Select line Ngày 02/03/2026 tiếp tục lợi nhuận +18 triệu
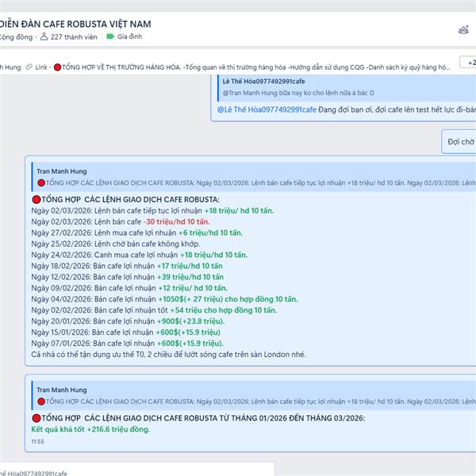476x476 pixels. tap(152, 211)
